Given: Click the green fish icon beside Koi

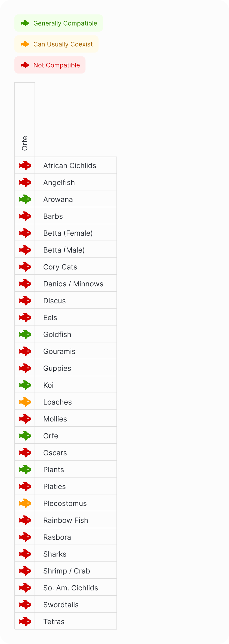Looking at the screenshot, I should click(x=25, y=385).
